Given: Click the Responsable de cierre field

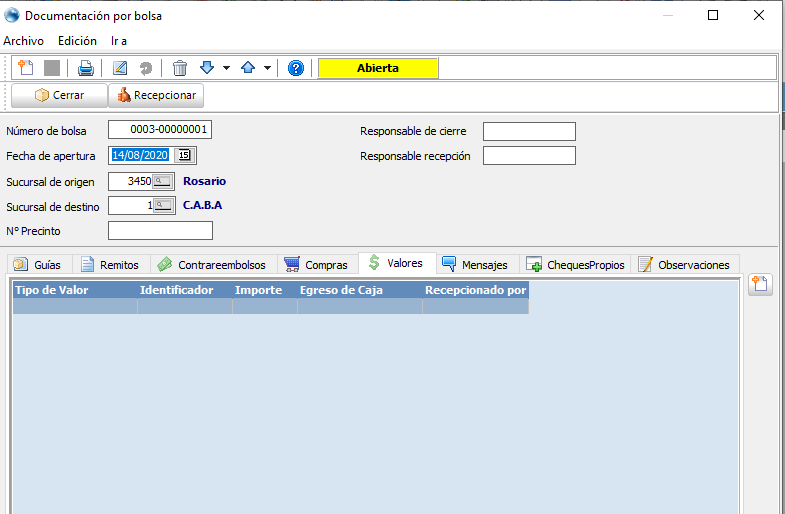Looking at the screenshot, I should [529, 131].
